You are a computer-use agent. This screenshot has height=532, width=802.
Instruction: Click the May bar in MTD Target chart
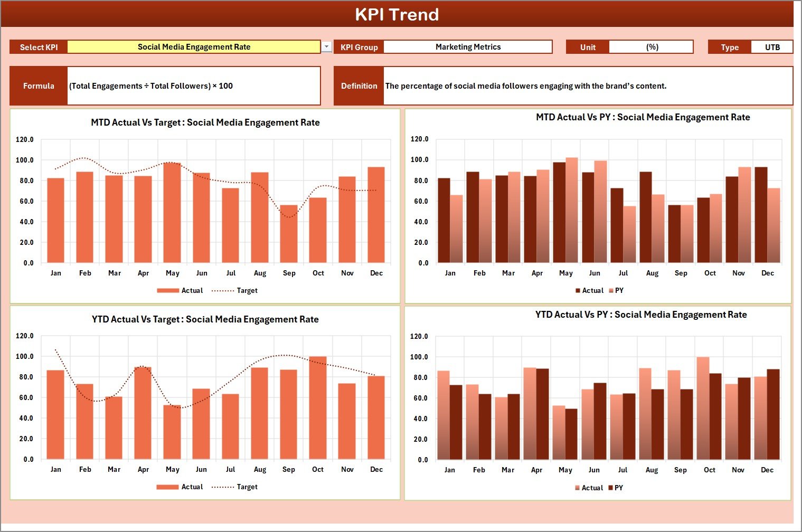tap(173, 211)
